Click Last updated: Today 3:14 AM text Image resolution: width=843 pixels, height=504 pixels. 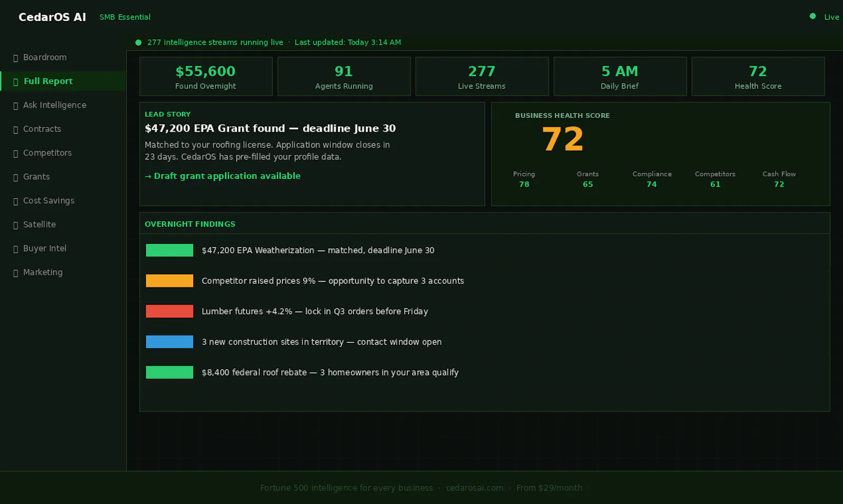pyautogui.click(x=348, y=42)
